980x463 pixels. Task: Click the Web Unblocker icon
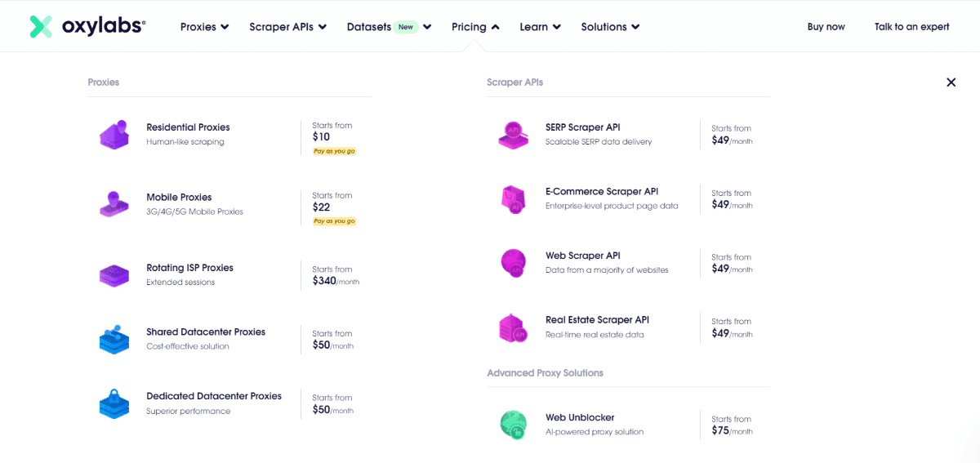514,425
